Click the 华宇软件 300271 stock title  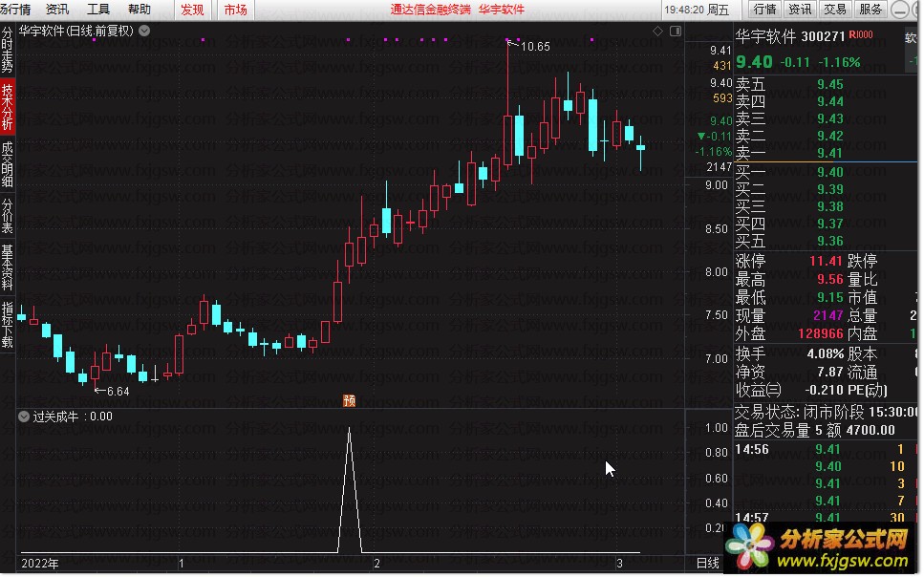point(789,36)
